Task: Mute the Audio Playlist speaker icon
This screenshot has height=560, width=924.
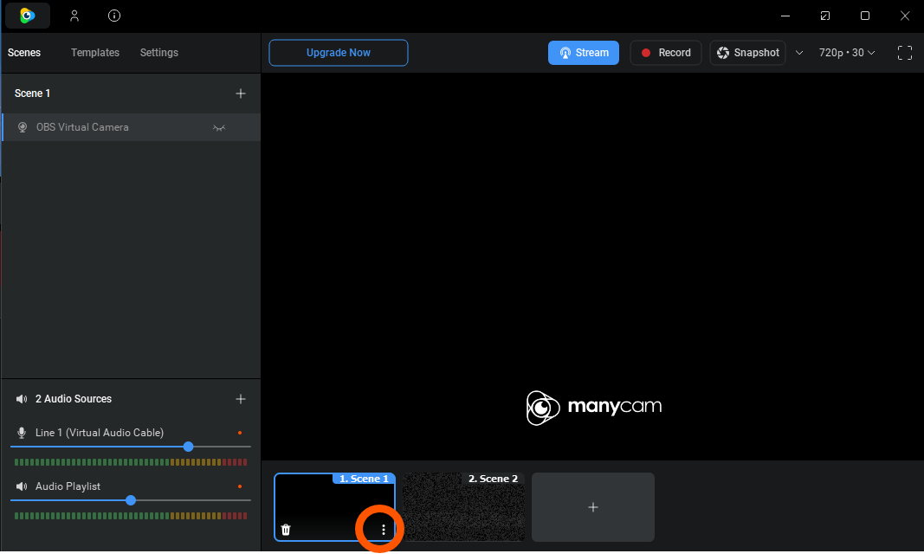Action: [21, 486]
